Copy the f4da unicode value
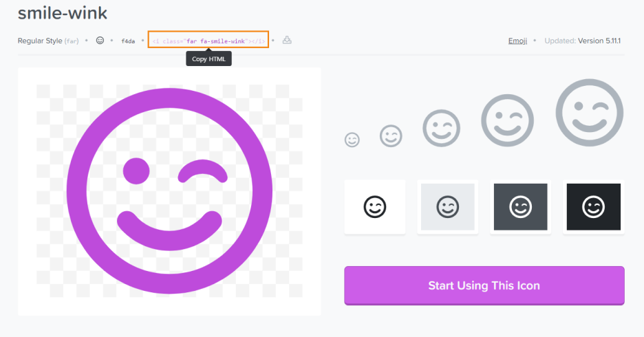The image size is (644, 337). pyautogui.click(x=128, y=41)
